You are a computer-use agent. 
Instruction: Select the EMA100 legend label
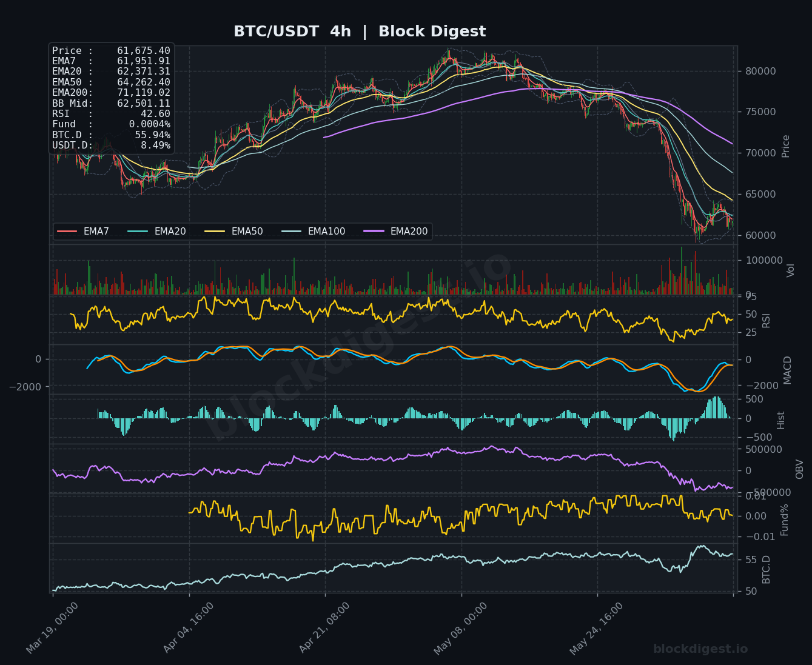[326, 232]
